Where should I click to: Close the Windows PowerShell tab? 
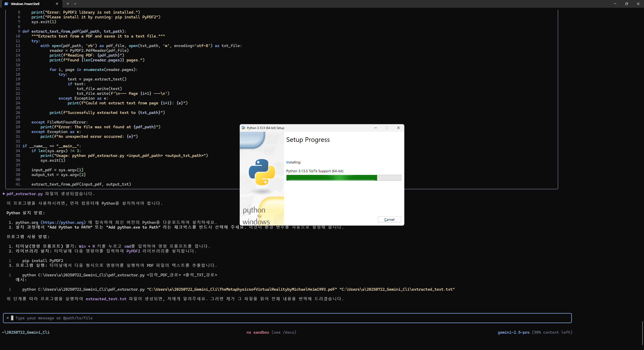point(57,4)
